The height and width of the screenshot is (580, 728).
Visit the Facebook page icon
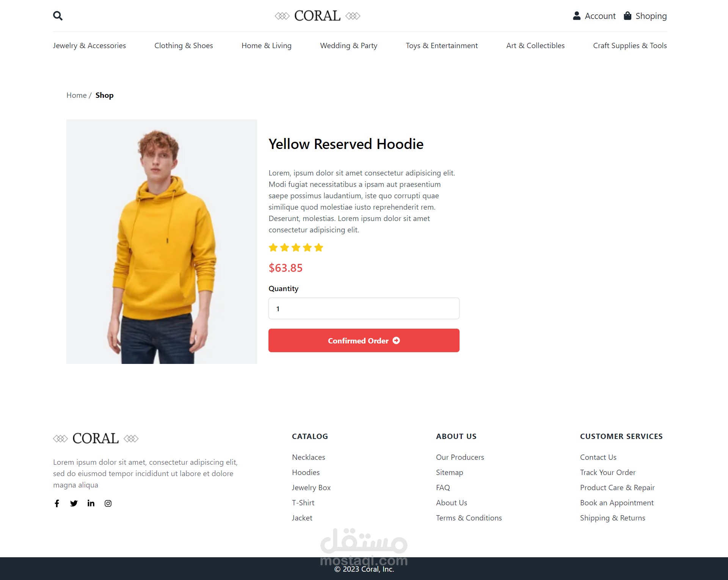(x=57, y=503)
